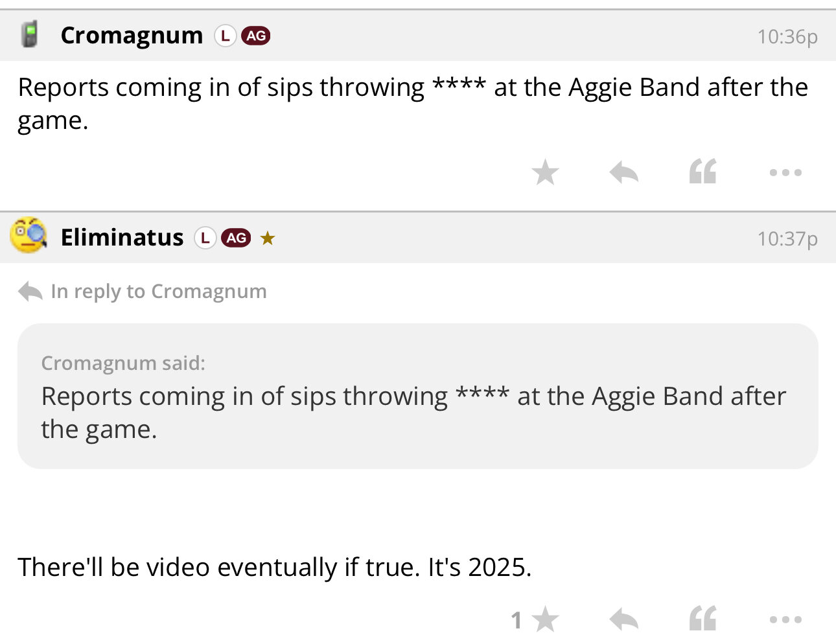Click the quoted Cromagnum message box

pyautogui.click(x=417, y=397)
